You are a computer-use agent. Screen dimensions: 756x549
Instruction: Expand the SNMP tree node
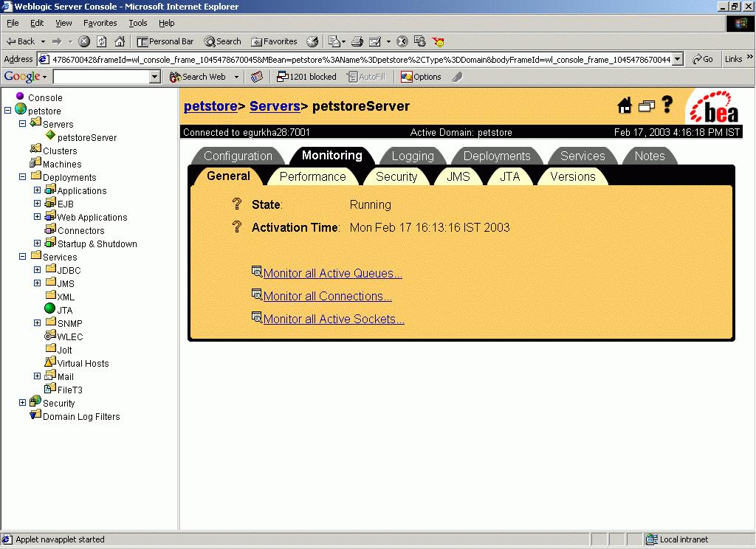point(37,322)
